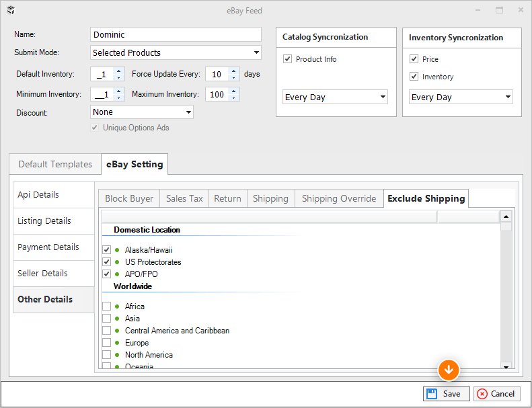This screenshot has height=408, width=532.
Task: Toggle the Product Info checkbox
Action: (287, 59)
